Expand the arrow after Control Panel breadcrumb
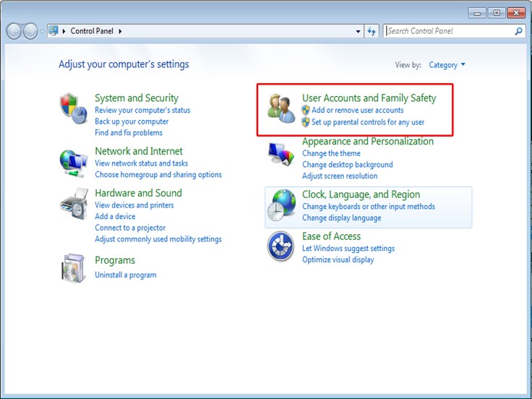 [x=120, y=31]
